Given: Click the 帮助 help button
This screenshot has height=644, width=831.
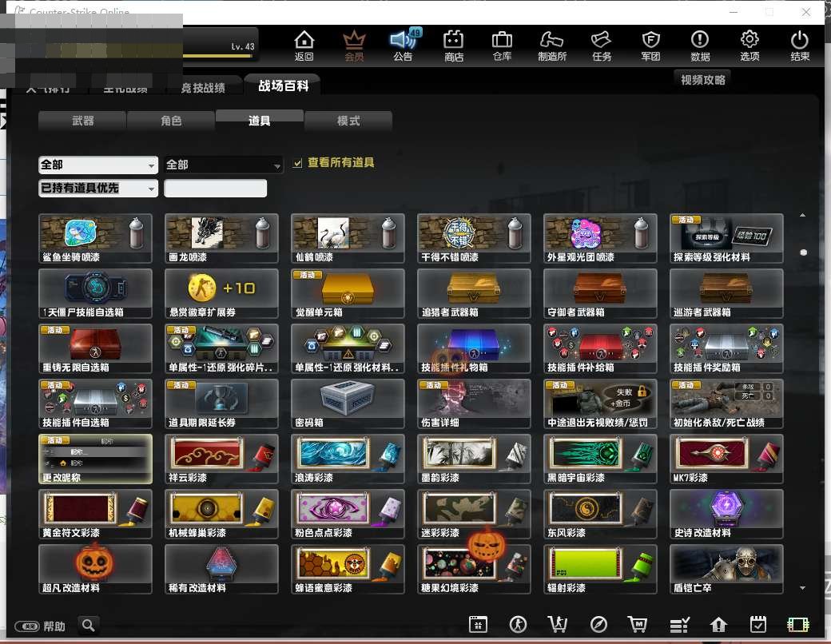Looking at the screenshot, I should pos(40,626).
